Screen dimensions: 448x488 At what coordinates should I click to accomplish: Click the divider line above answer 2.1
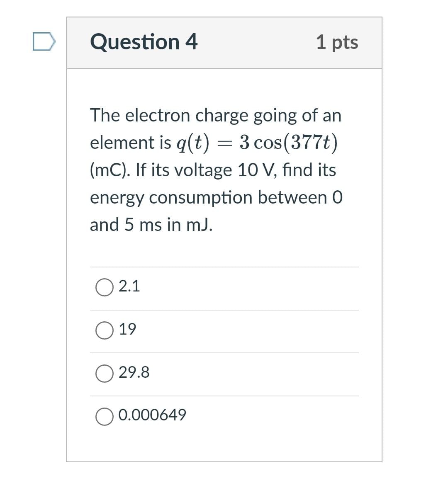coord(224,267)
